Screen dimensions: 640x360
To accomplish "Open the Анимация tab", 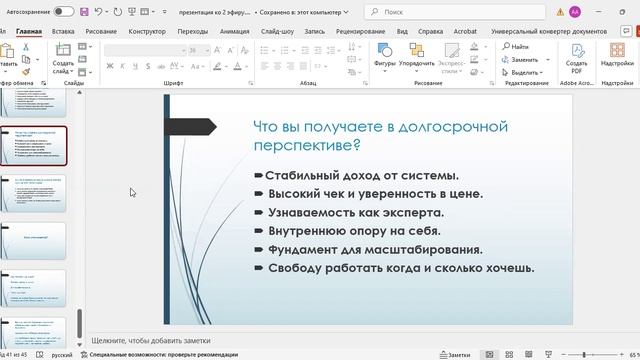I will 234,31.
